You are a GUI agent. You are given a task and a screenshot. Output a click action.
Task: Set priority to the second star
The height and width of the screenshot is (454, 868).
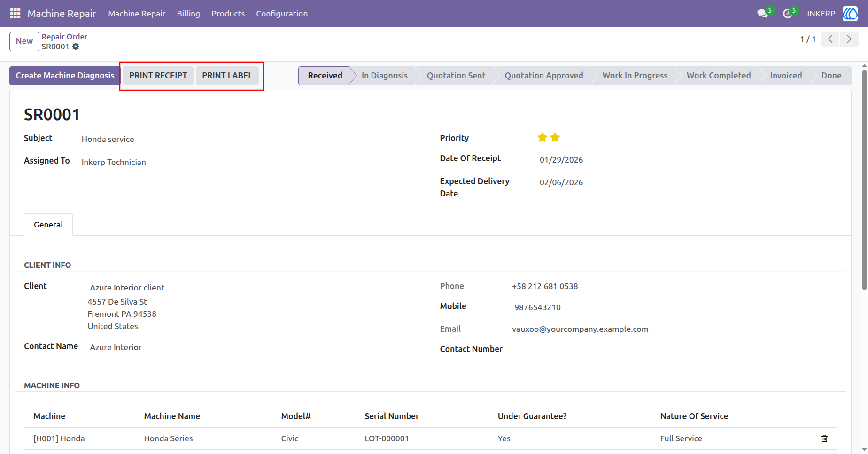coord(555,137)
